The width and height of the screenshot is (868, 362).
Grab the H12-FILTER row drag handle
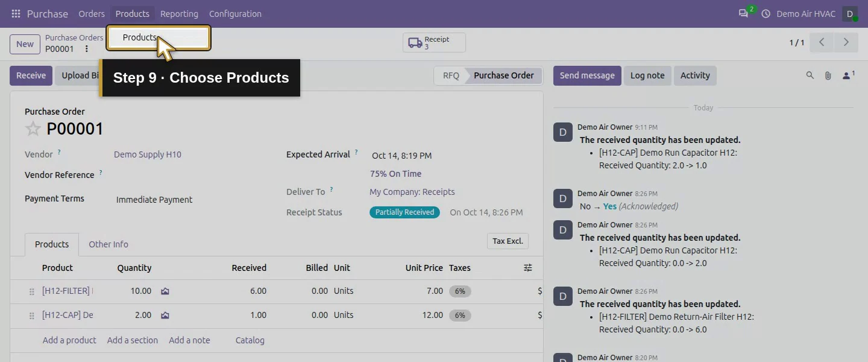click(32, 291)
